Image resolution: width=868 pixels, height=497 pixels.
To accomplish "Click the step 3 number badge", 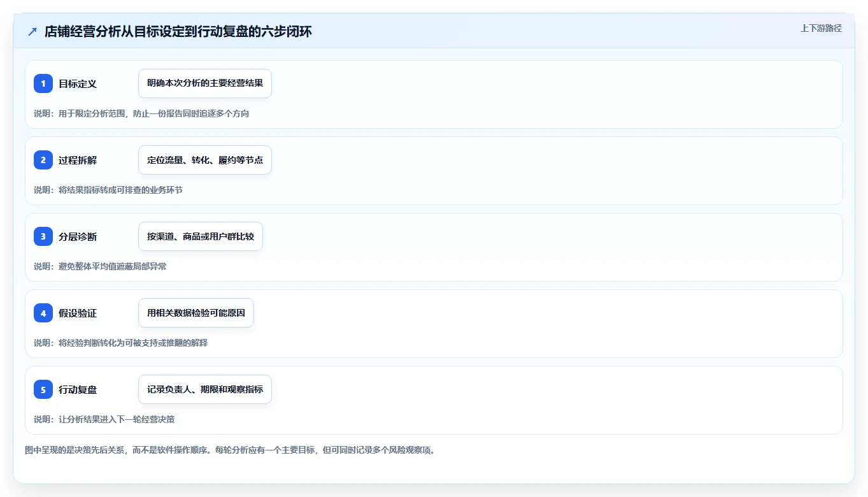I will click(43, 236).
